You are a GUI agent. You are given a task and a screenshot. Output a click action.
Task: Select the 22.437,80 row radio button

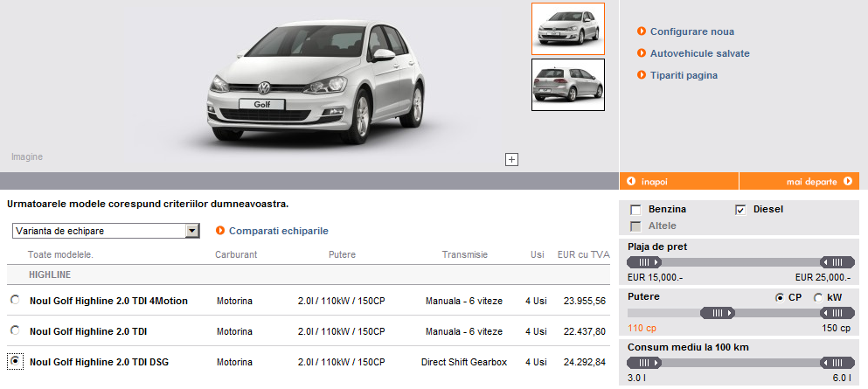[15, 330]
